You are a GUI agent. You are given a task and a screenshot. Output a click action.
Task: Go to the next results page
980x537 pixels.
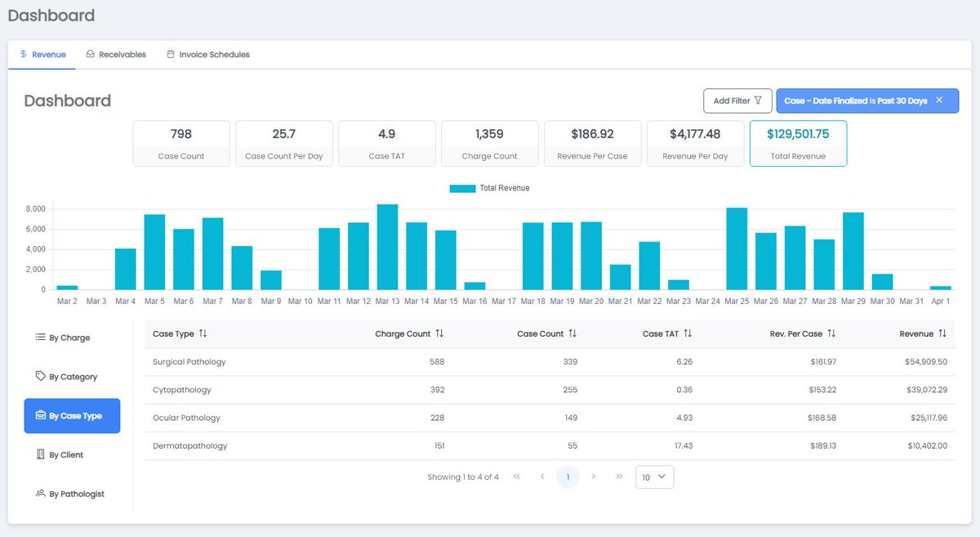[x=594, y=477]
